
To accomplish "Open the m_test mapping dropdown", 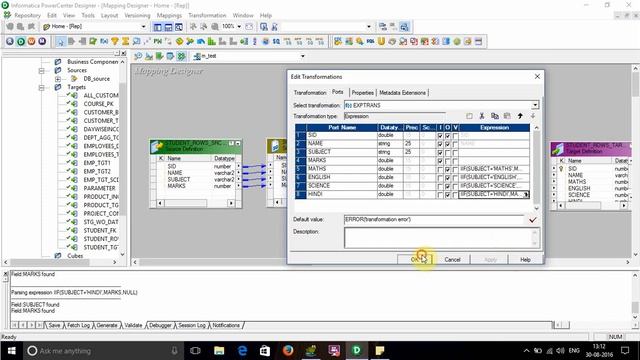I will (302, 56).
